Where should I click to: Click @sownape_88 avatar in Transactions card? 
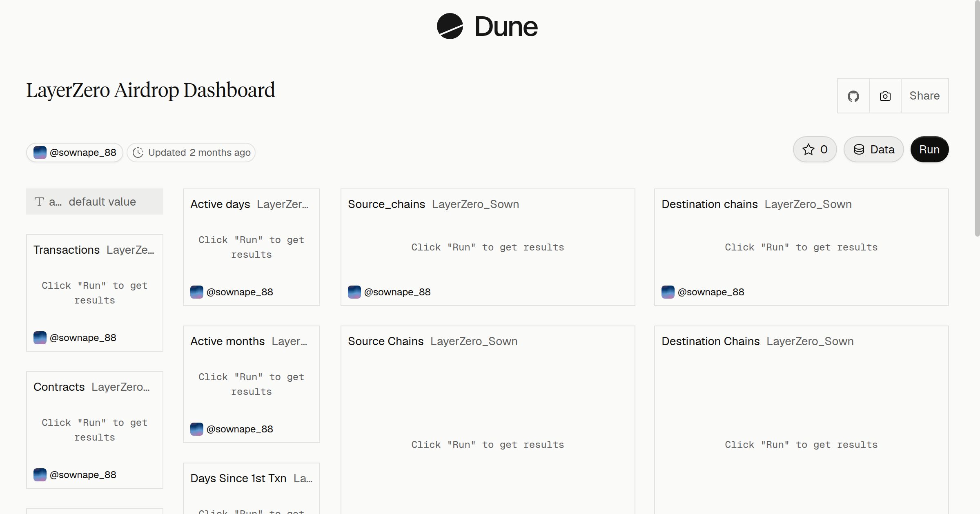pos(40,338)
